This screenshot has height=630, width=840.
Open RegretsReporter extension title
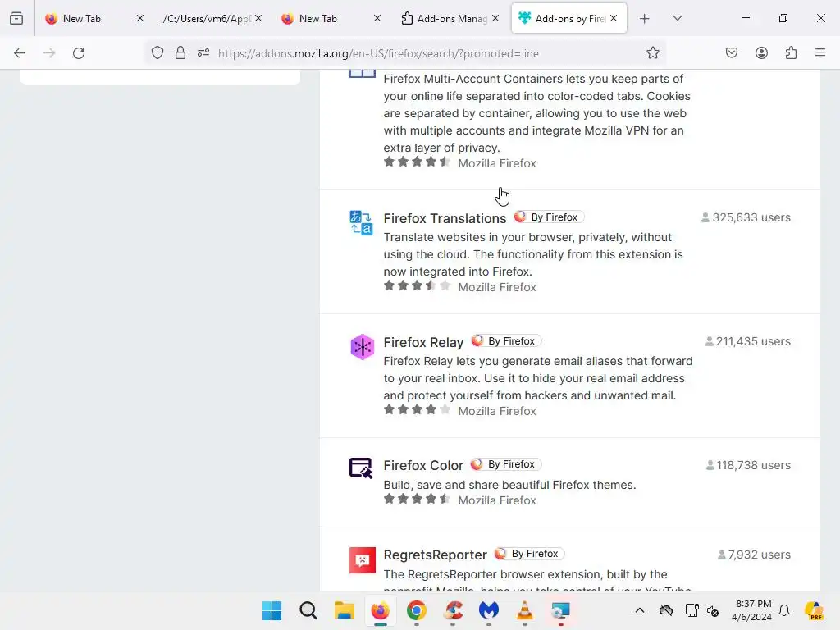pos(435,555)
